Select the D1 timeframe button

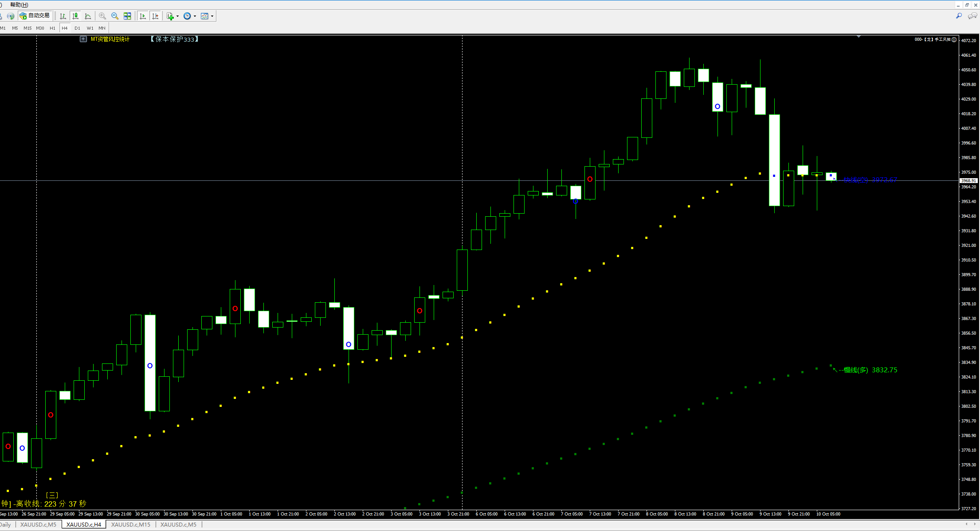click(x=77, y=28)
